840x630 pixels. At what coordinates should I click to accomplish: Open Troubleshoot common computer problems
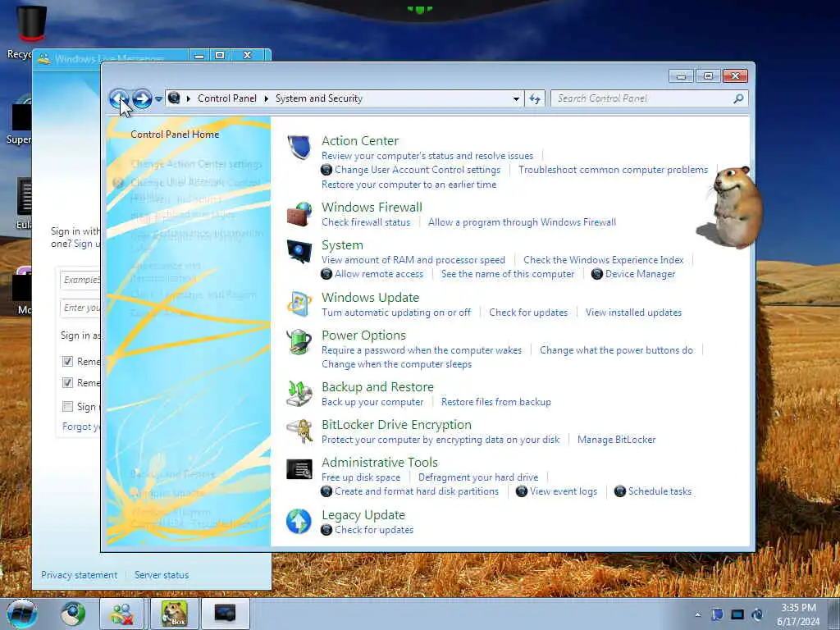point(613,170)
